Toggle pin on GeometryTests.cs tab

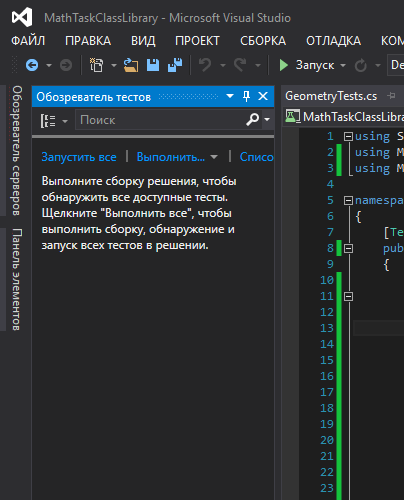(391, 96)
